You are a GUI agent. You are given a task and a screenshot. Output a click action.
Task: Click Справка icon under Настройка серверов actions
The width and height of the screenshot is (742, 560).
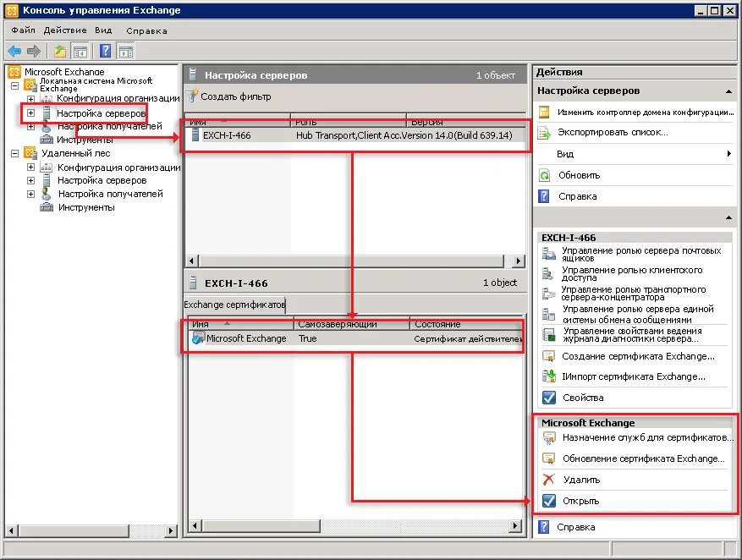[x=545, y=196]
